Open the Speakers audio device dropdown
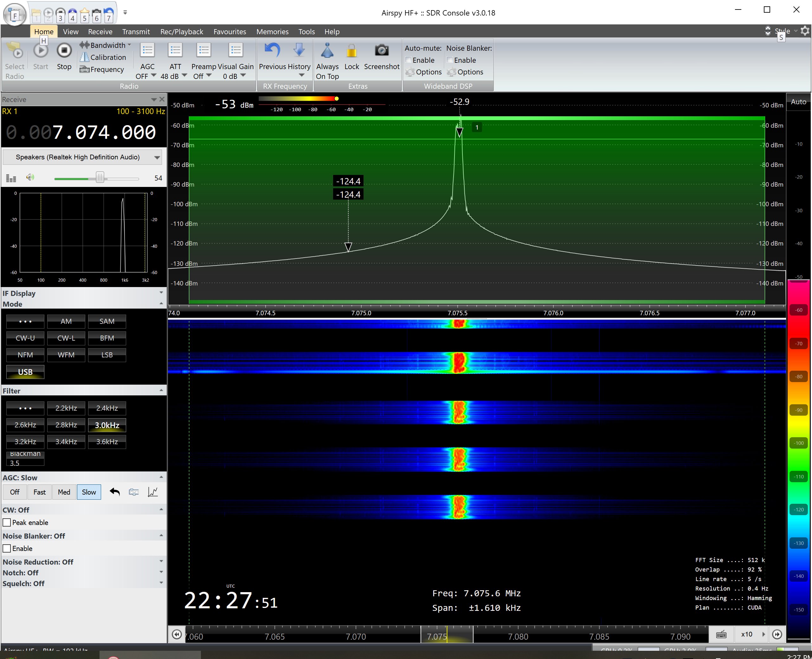Image resolution: width=812 pixels, height=659 pixels. pyautogui.click(x=157, y=157)
